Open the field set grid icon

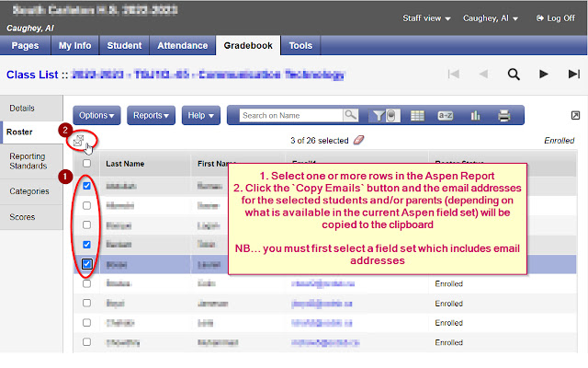pos(417,116)
